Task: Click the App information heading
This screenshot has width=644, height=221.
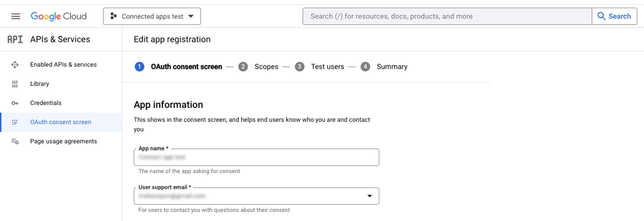Action: [168, 104]
